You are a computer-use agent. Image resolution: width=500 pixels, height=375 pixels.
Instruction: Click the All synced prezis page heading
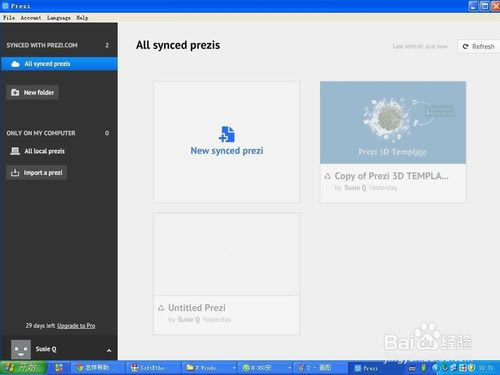coord(178,45)
